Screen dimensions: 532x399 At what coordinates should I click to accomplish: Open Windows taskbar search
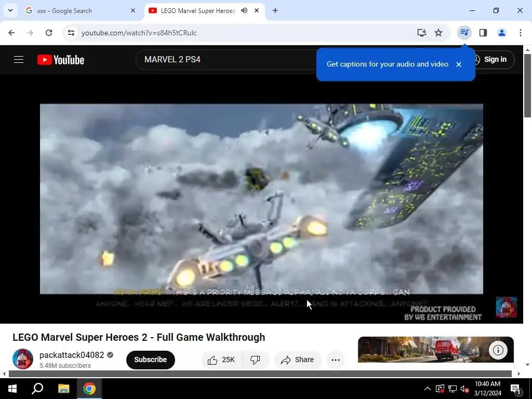tap(37, 389)
